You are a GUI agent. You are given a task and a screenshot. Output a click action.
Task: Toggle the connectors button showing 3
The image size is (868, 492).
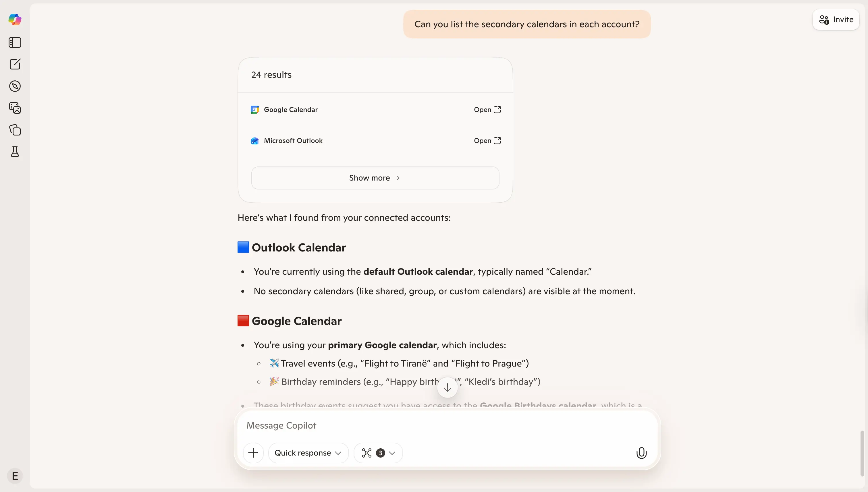[x=372, y=452]
